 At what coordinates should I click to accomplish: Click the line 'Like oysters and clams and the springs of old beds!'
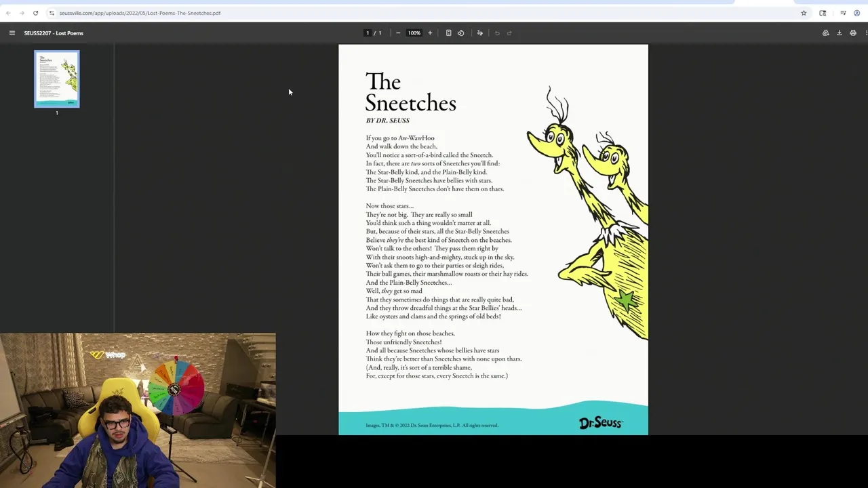tap(433, 317)
